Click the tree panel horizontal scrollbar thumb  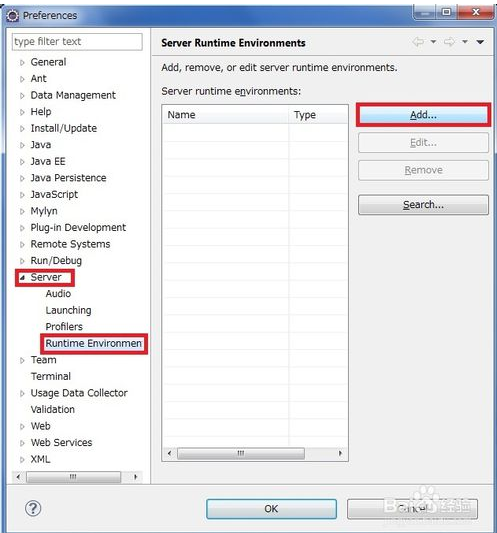73,477
